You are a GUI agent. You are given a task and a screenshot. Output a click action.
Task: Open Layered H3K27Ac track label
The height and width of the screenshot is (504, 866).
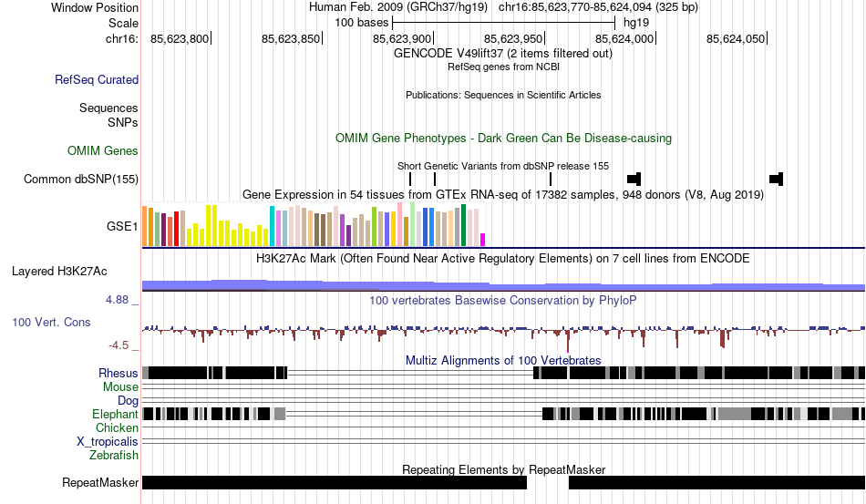(59, 272)
